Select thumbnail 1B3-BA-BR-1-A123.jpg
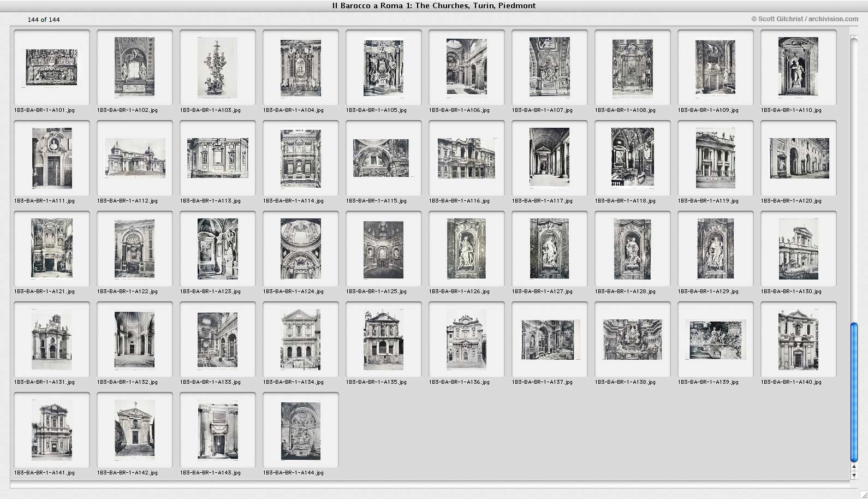868x499 pixels. click(x=218, y=248)
